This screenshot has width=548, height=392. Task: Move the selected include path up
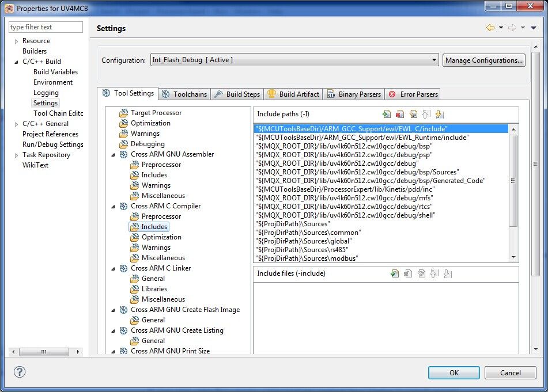click(x=426, y=114)
